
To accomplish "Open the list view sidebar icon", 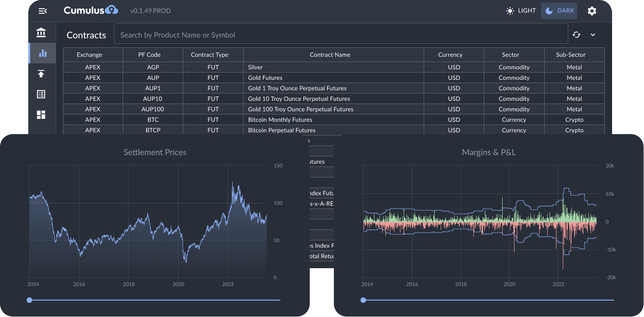I will pos(41,94).
